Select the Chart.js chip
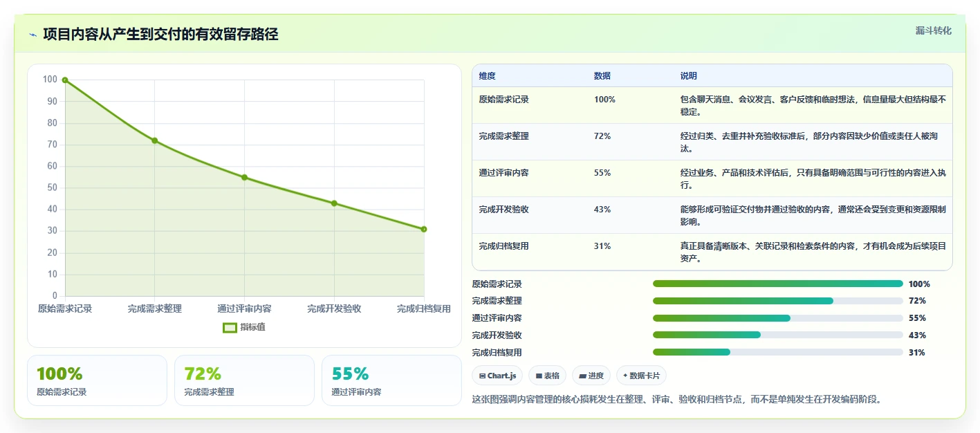The image size is (980, 433). tap(497, 376)
